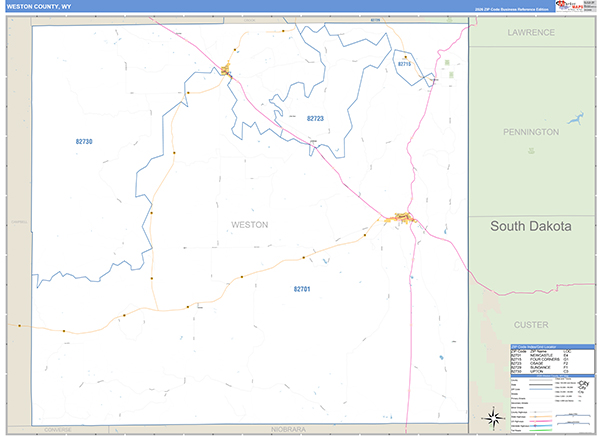Click the "WESTON COUNTY, WY" title
600x436 pixels.
click(x=39, y=7)
